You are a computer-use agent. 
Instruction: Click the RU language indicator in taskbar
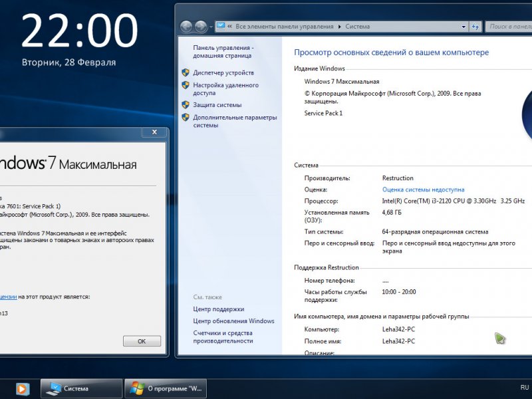pyautogui.click(x=525, y=388)
